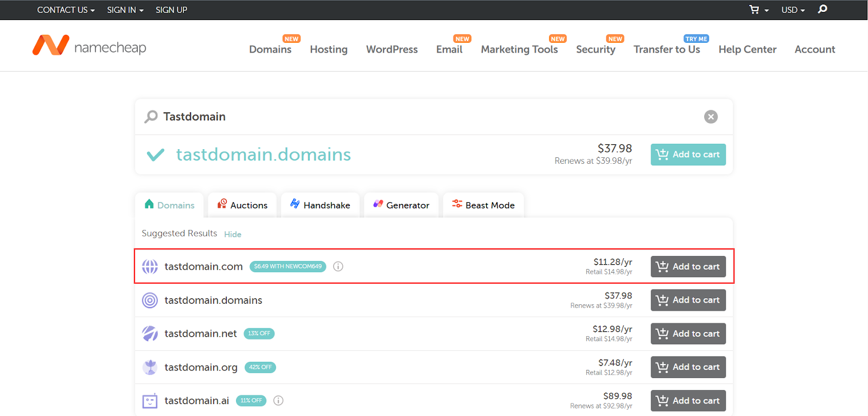Open Help Center menu
The height and width of the screenshot is (416, 868).
pyautogui.click(x=748, y=49)
